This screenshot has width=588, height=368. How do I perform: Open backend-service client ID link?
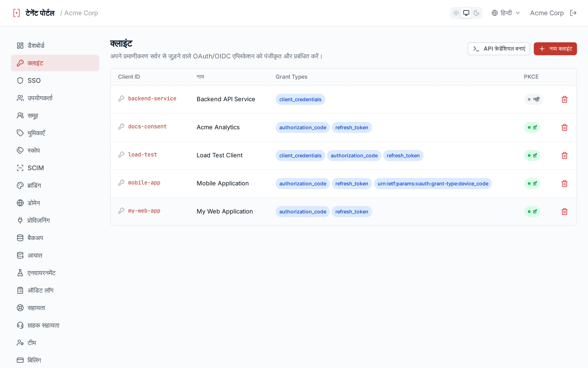[x=152, y=98]
